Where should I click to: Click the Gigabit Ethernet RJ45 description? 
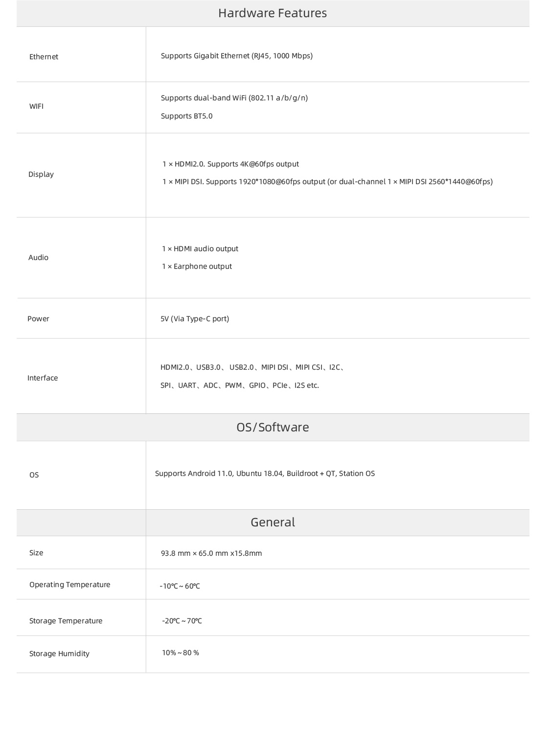click(237, 56)
